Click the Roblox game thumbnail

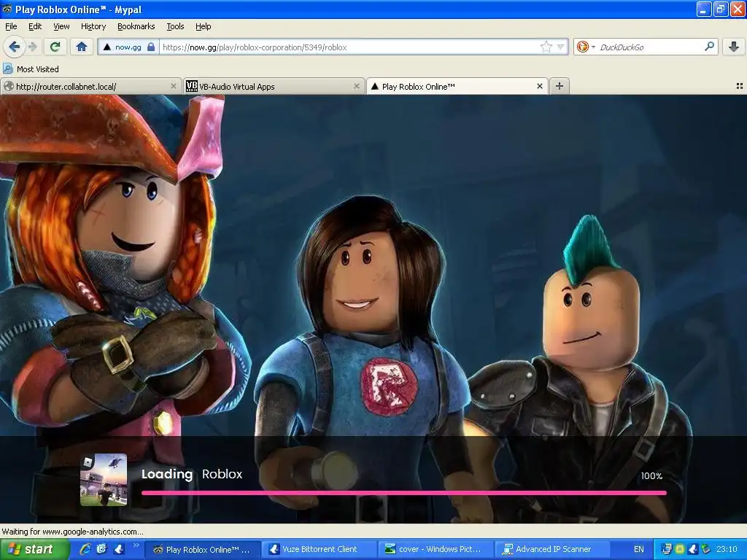104,480
